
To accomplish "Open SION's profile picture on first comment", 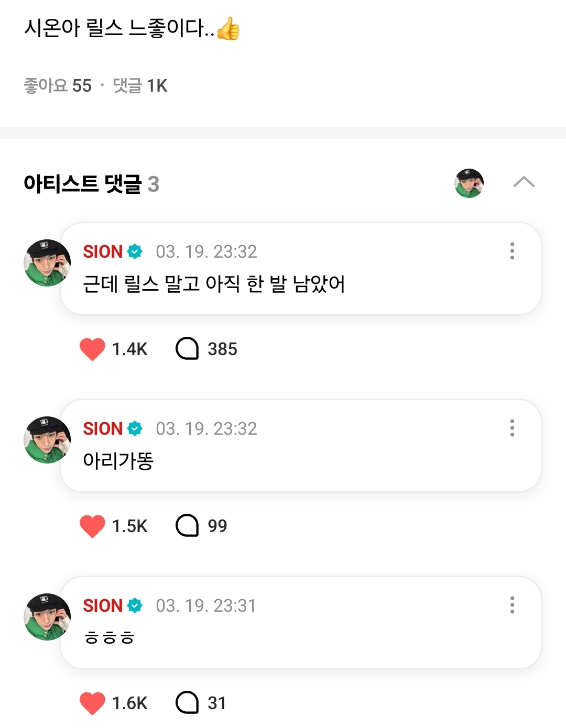I will tap(47, 263).
